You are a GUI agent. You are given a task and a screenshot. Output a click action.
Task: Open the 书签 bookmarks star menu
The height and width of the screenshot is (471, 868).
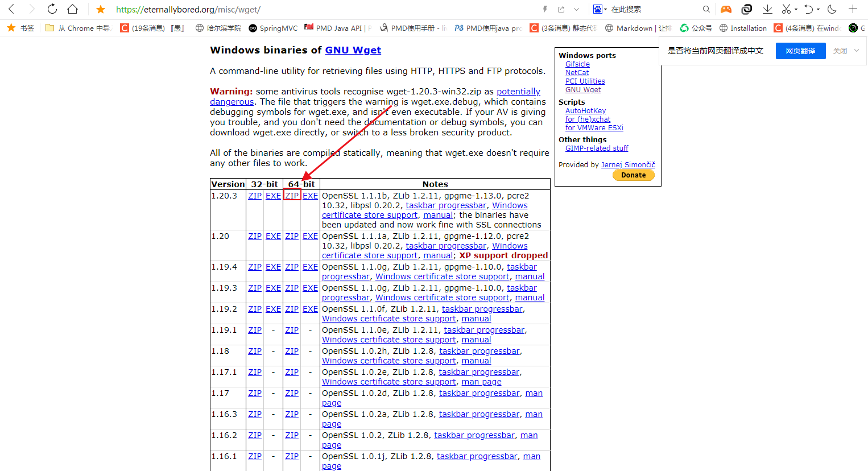pos(20,28)
